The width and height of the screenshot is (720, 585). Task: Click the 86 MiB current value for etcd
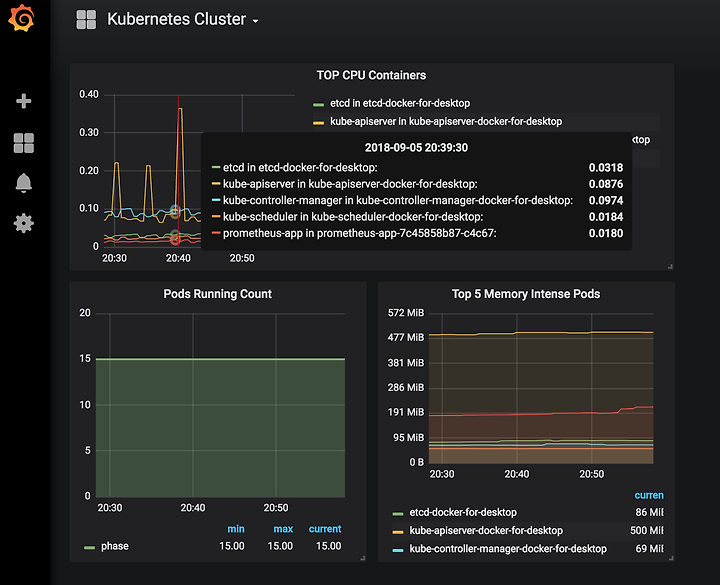coord(649,512)
